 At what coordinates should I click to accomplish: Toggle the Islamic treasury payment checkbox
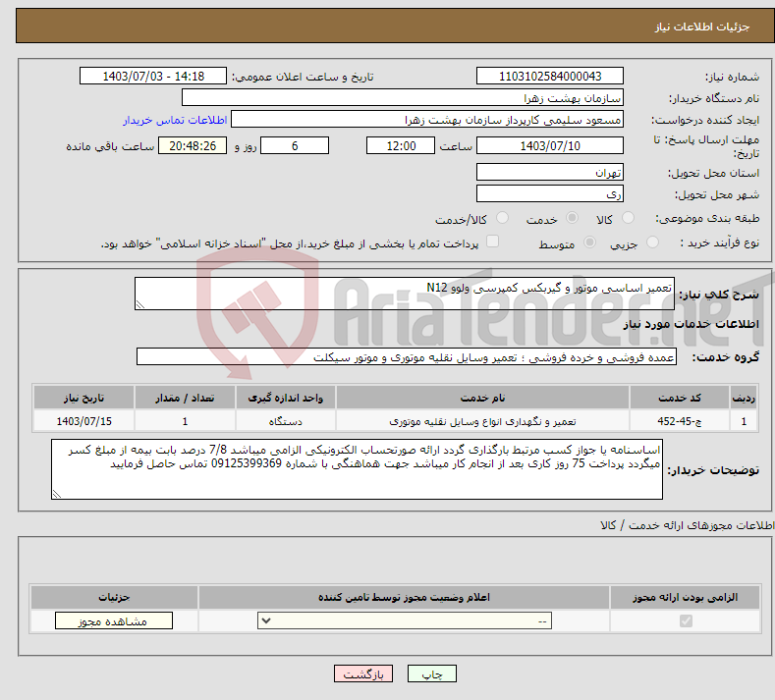point(492,242)
